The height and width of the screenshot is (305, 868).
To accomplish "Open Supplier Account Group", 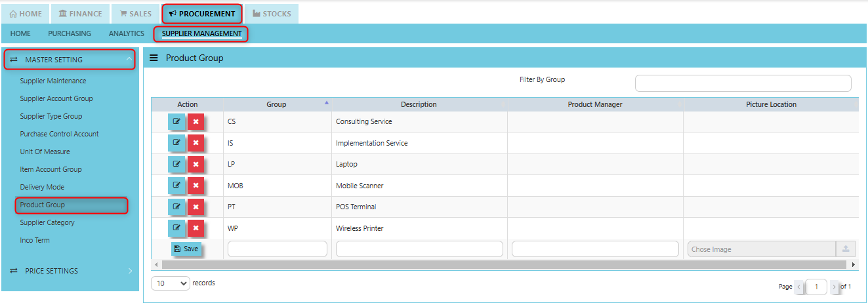I will (56, 99).
